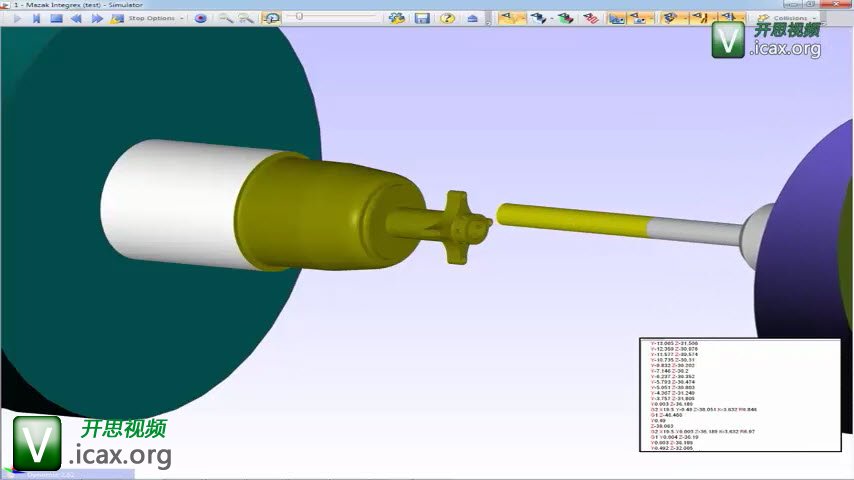
Task: Fast forward simulation with double-right arrows
Action: tap(97, 19)
